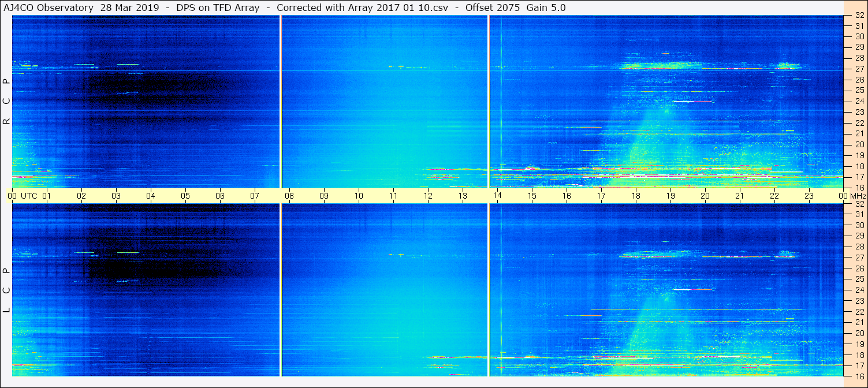Click the 25 MHz label of RCP panel

(859, 90)
